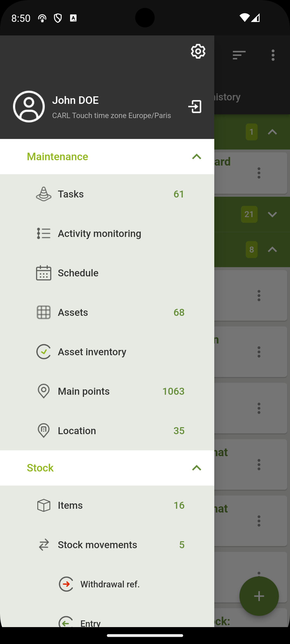290x644 pixels.
Task: Open settings gear in drawer header
Action: coord(198,51)
